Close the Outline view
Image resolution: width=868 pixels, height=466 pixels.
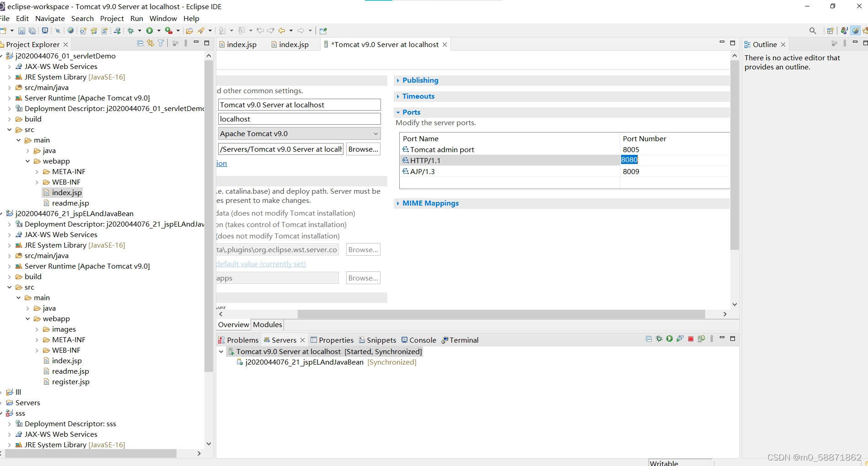pos(783,45)
